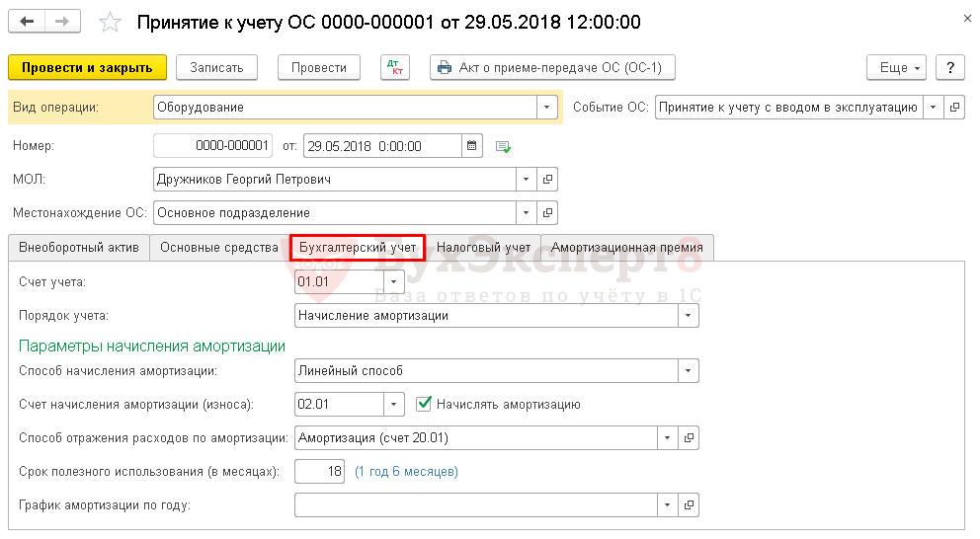
Task: Expand the Порядок учета dropdown
Action: pyautogui.click(x=688, y=316)
